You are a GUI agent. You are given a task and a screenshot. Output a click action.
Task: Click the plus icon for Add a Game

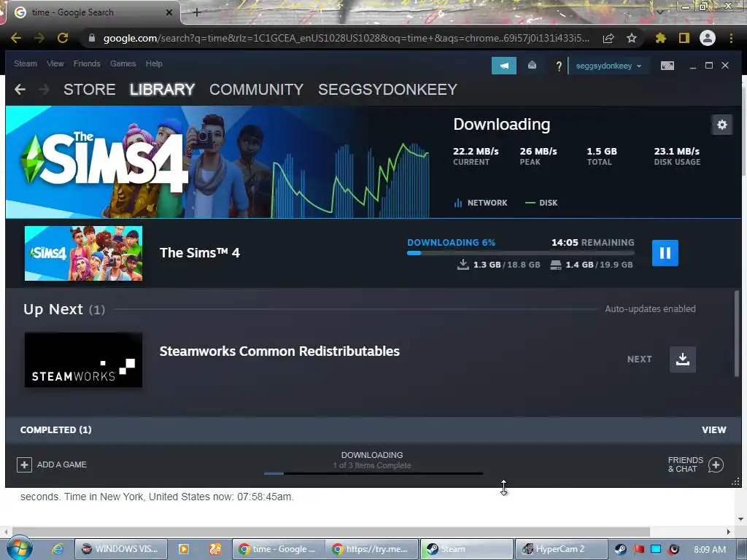pyautogui.click(x=24, y=464)
